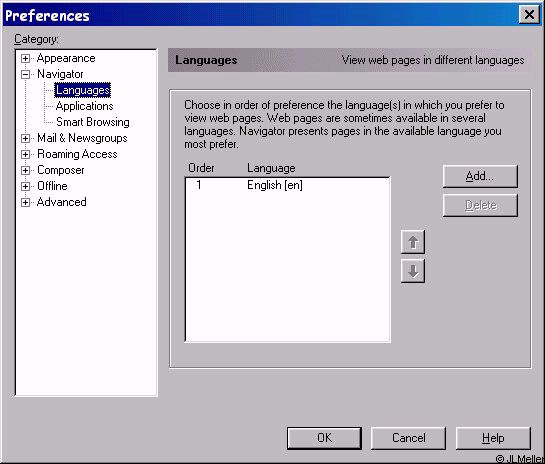Click Cancel to discard changes

tap(408, 438)
